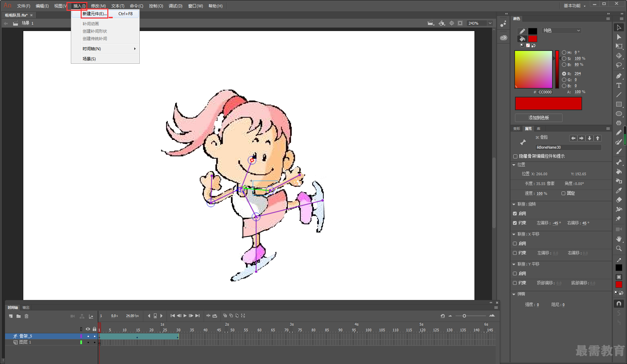Viewport: 627px width, 364px height.
Task: Check hide armature editing controls checkbox
Action: pos(515,156)
